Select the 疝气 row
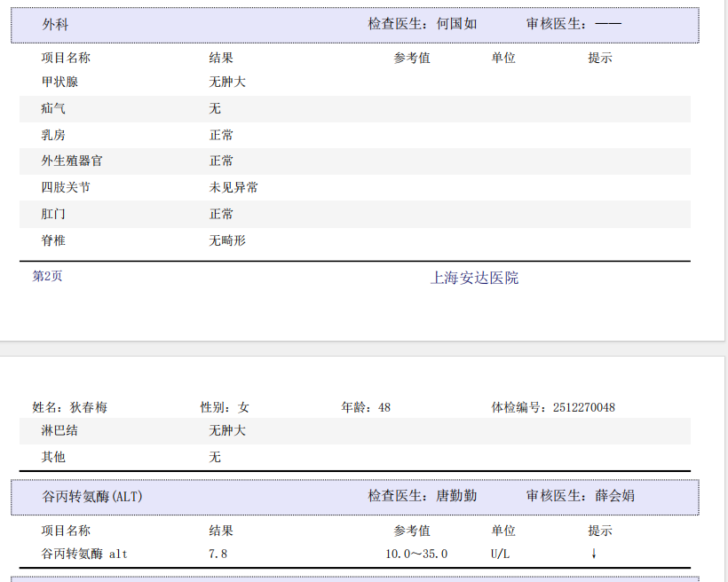 (53, 108)
